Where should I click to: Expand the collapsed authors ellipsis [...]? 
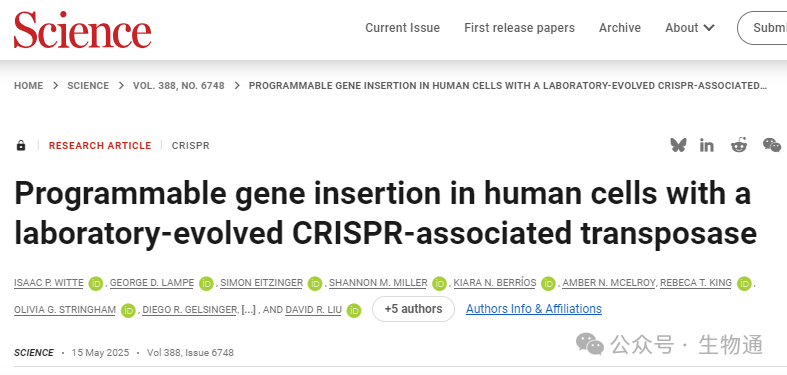[x=248, y=310]
